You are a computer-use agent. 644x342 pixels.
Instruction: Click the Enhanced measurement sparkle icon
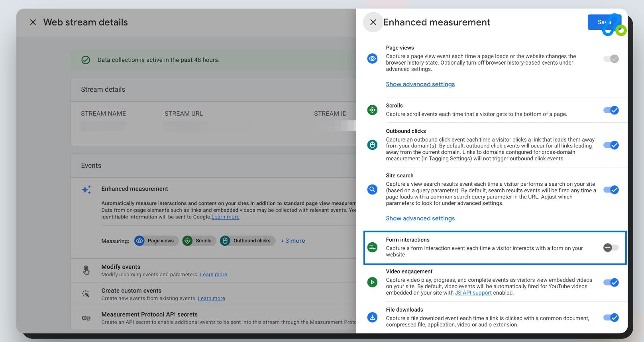(86, 189)
